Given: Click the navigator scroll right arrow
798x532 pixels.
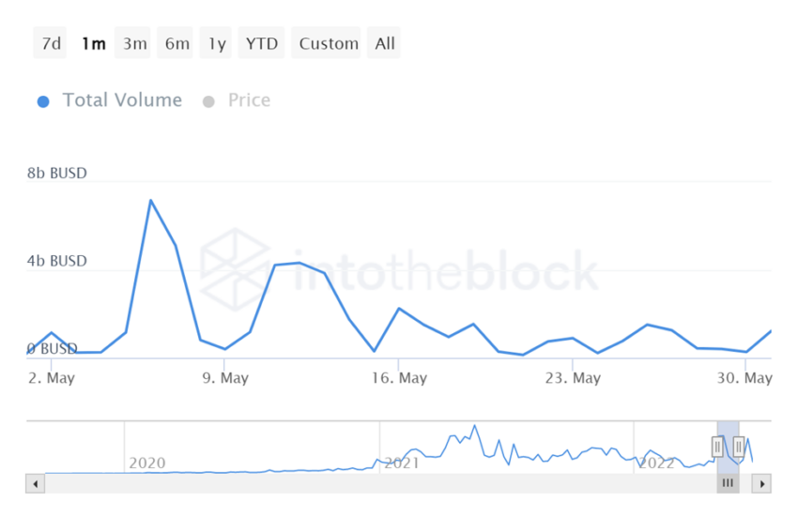Looking at the screenshot, I should pos(762,484).
